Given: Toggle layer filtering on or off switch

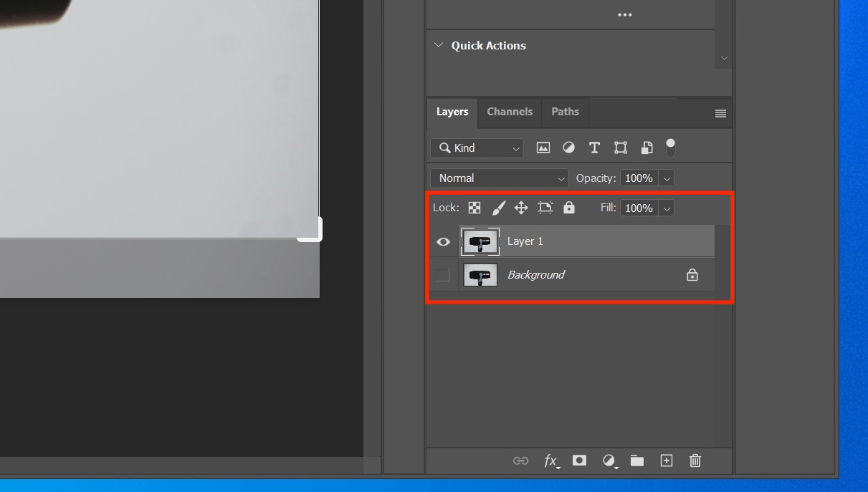Looking at the screenshot, I should tap(670, 148).
